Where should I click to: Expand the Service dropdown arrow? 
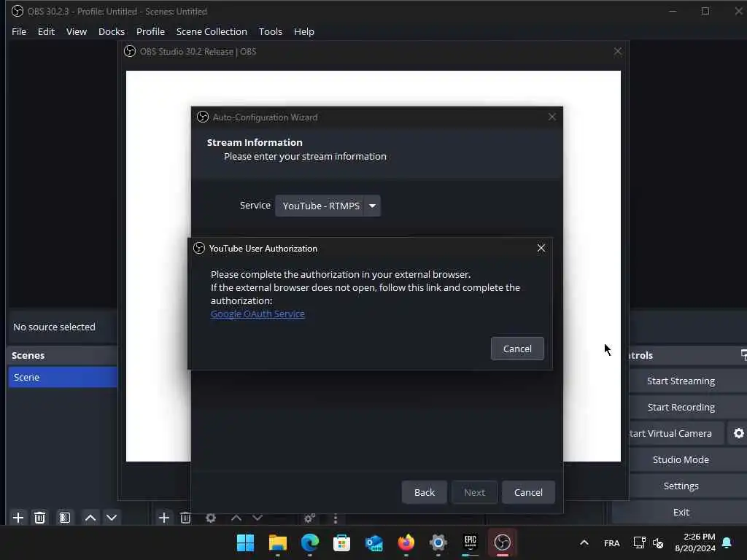point(372,206)
